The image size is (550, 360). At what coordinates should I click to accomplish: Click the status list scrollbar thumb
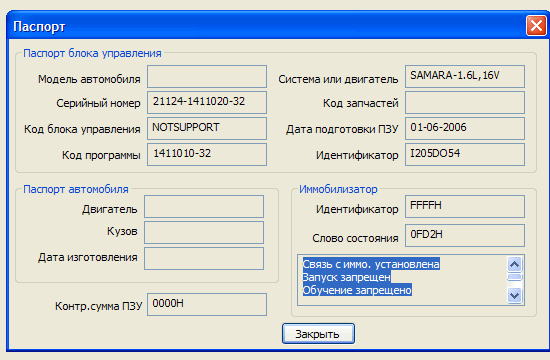pyautogui.click(x=515, y=277)
